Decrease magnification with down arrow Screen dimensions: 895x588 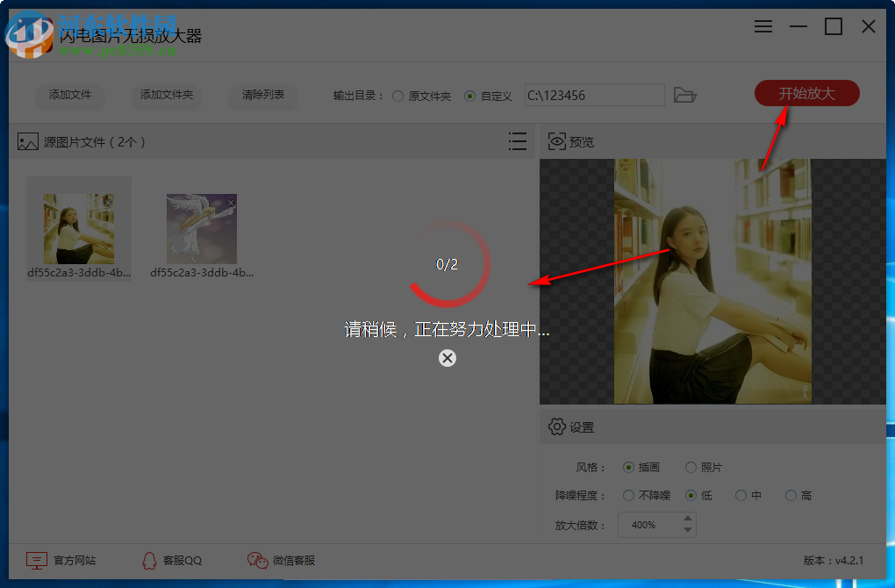pos(688,530)
